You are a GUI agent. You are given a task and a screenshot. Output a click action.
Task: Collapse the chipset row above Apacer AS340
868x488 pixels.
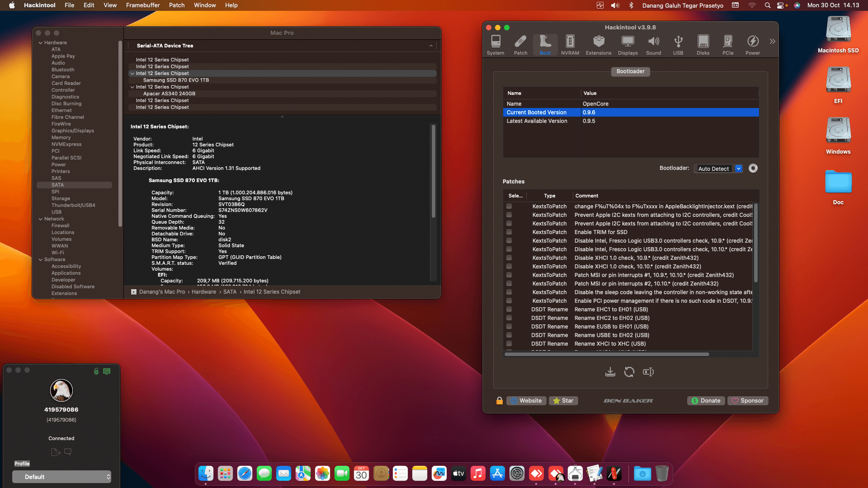coord(132,87)
